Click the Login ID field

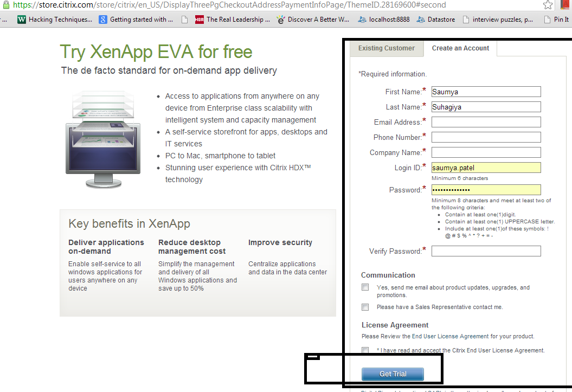(x=486, y=168)
